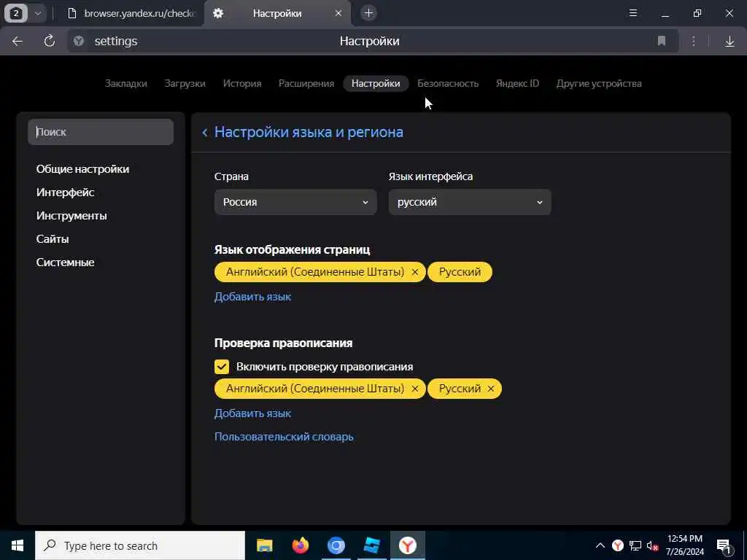The image size is (747, 560).
Task: Click the muted volume tray icon
Action: [652, 545]
